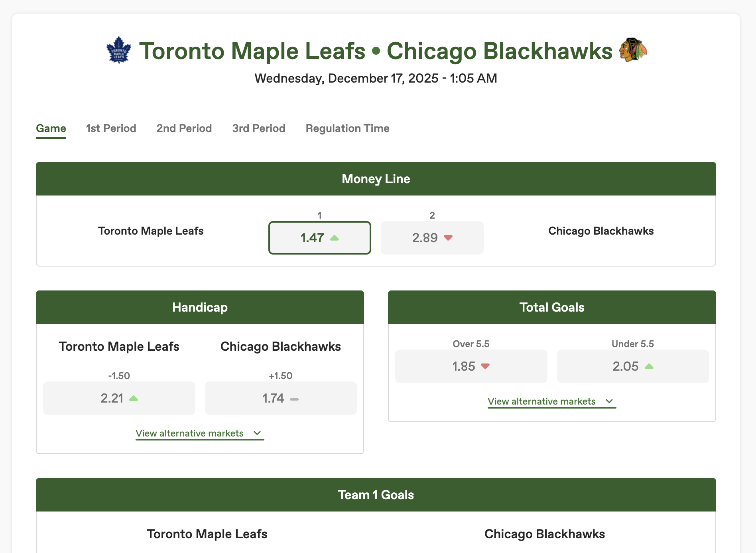
Task: Open View alternative markets under Handicap
Action: click(190, 433)
